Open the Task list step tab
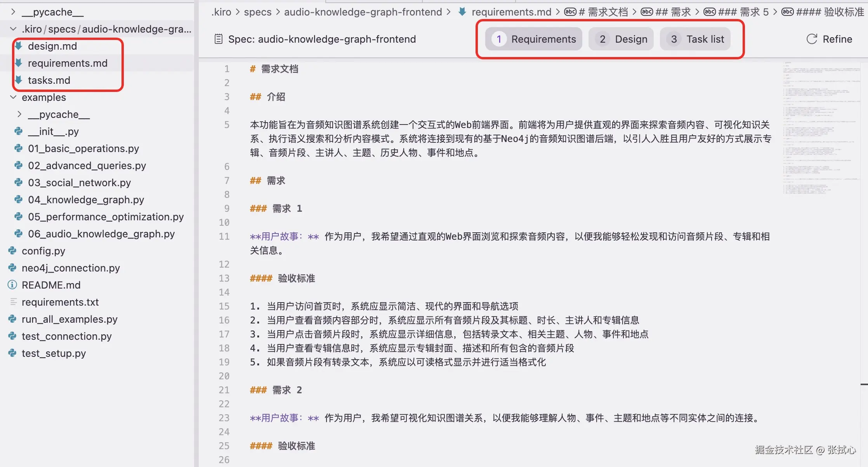Screen dimensions: 868x467 [x=695, y=39]
